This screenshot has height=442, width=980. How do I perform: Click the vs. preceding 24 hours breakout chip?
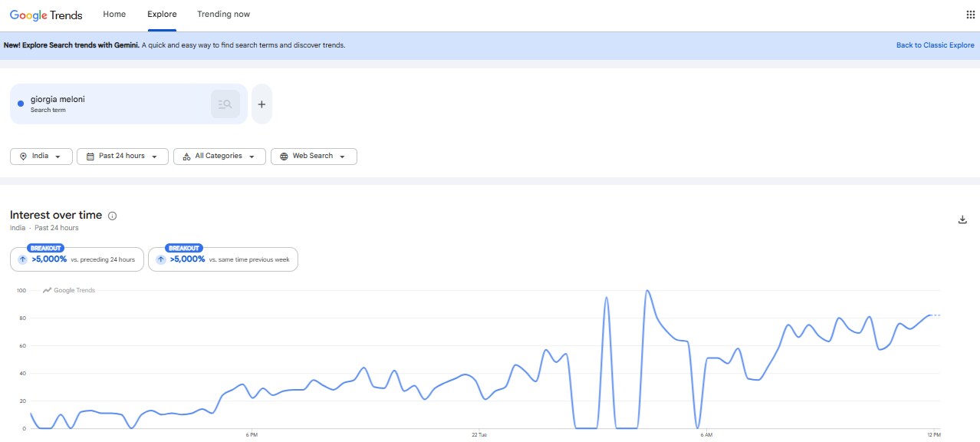click(x=77, y=259)
